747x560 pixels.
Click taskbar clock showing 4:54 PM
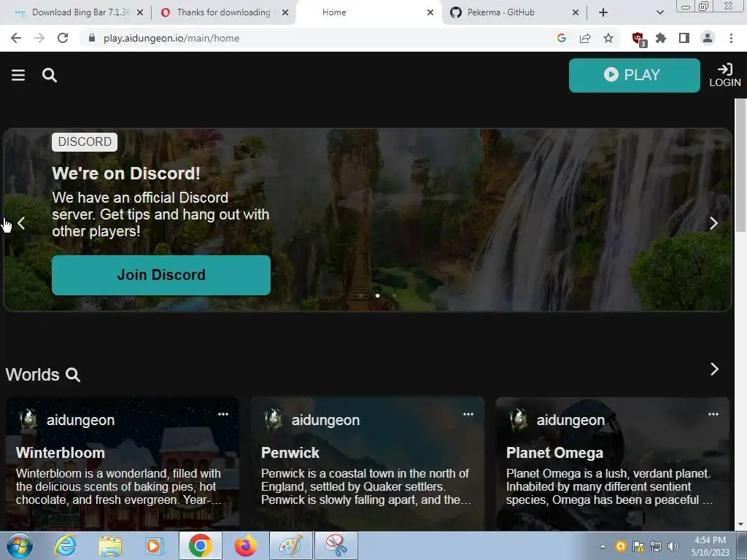coord(710,546)
